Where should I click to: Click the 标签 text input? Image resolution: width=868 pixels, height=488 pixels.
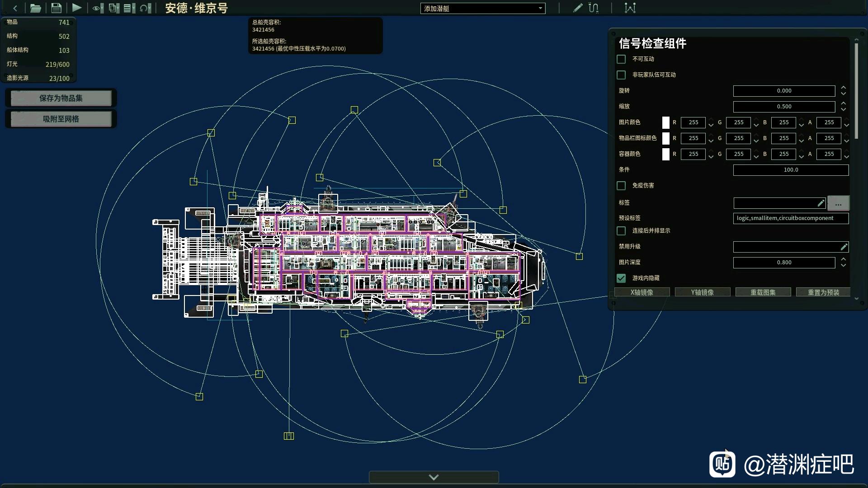click(x=779, y=203)
